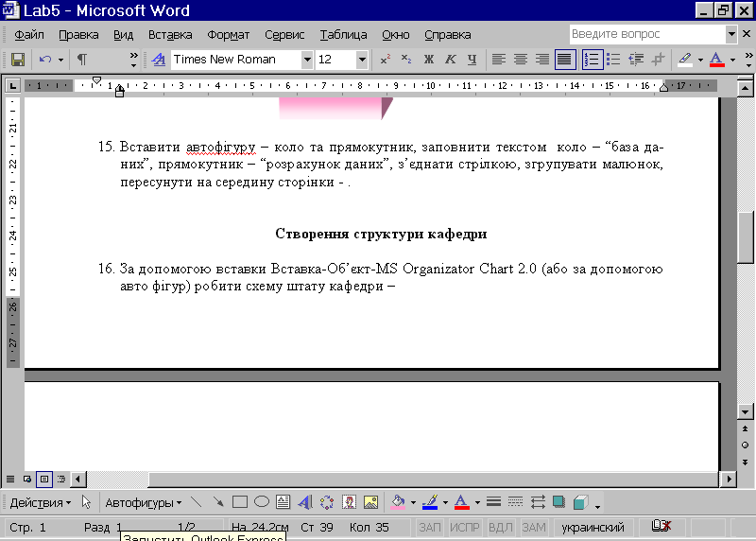This screenshot has width=756, height=541.
Task: Open the Действия drawing menu
Action: [41, 503]
